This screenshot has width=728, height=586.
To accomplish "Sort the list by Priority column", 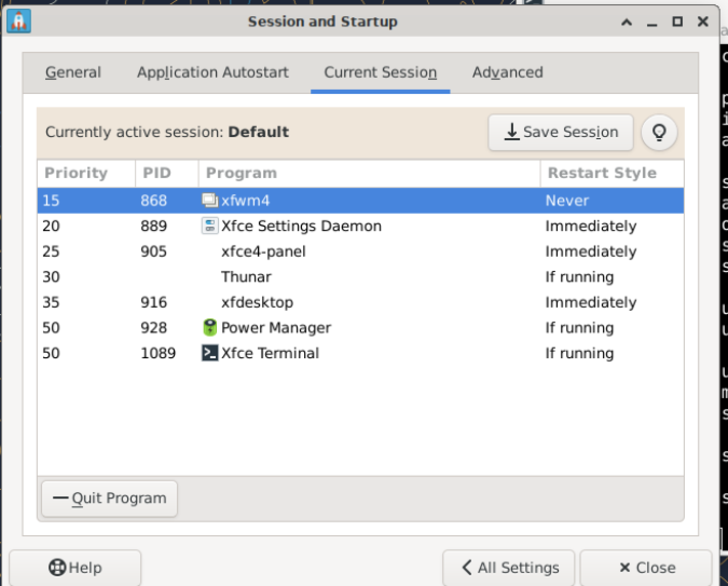I will click(x=76, y=173).
